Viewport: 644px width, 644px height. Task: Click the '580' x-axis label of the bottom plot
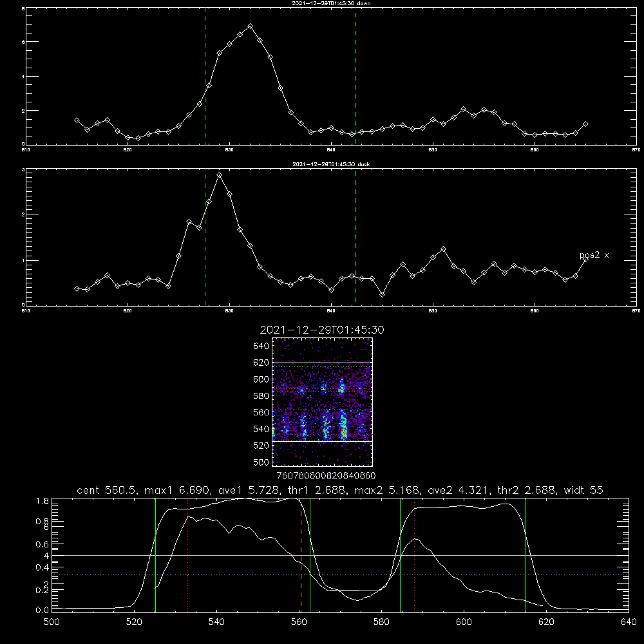381,622
